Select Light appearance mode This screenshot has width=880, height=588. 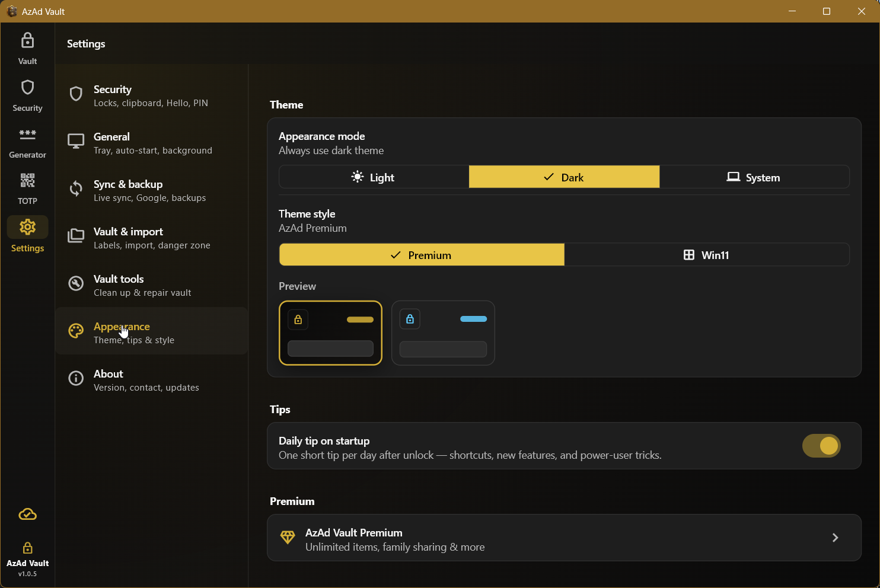coord(374,177)
